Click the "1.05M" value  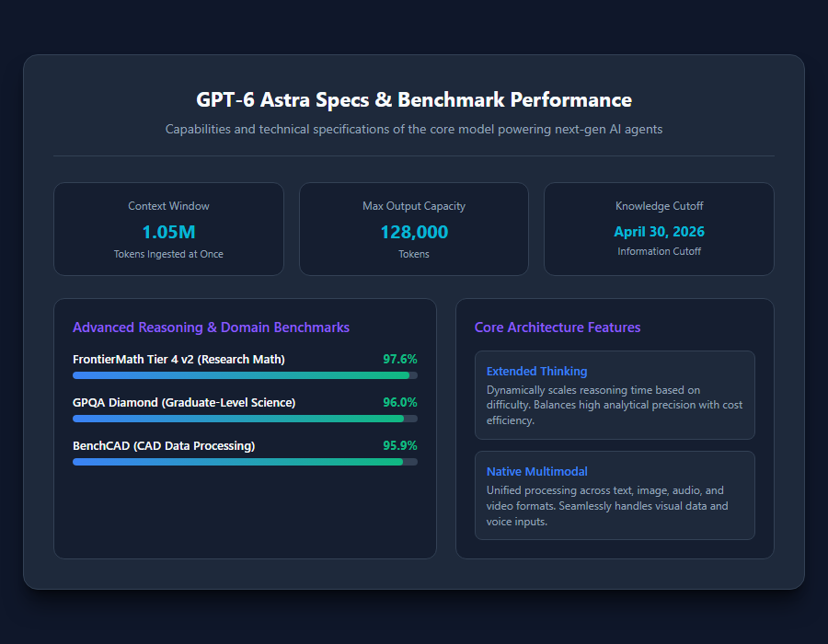point(169,232)
